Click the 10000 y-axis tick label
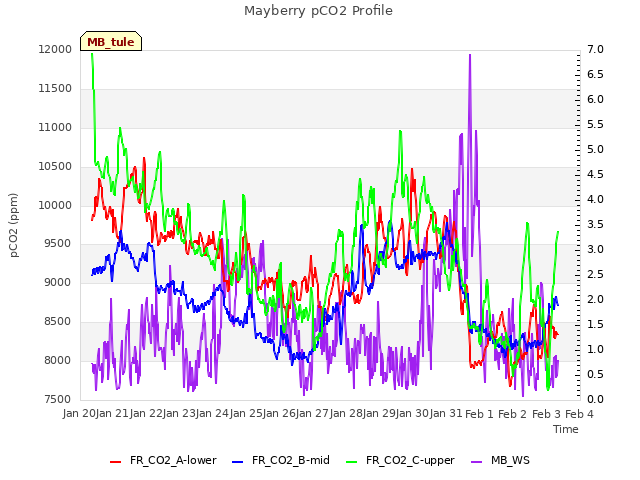Viewport: 640px width, 480px height. click(55, 205)
